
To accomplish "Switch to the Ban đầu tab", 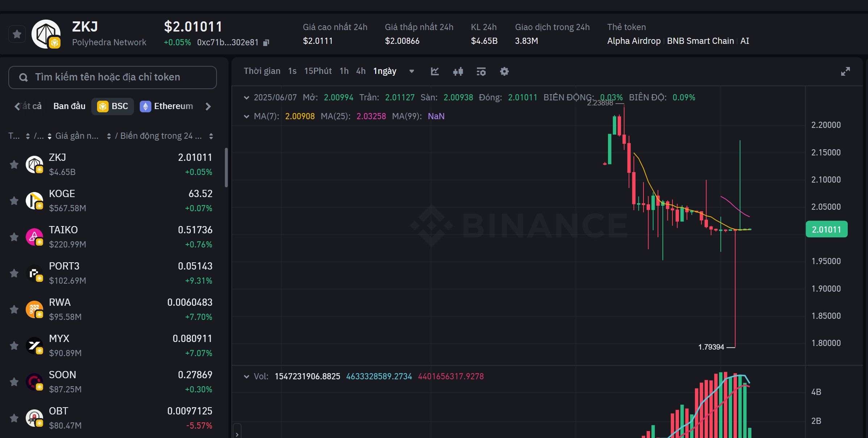I will click(x=70, y=106).
